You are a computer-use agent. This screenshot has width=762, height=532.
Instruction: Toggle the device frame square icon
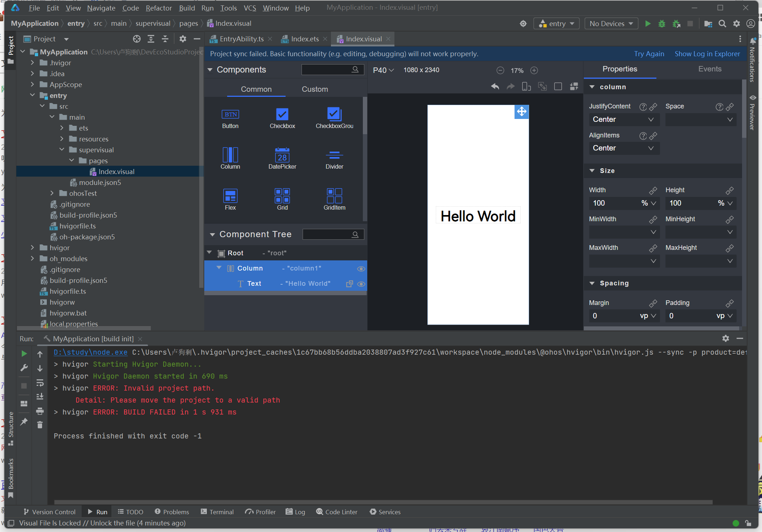[558, 86]
